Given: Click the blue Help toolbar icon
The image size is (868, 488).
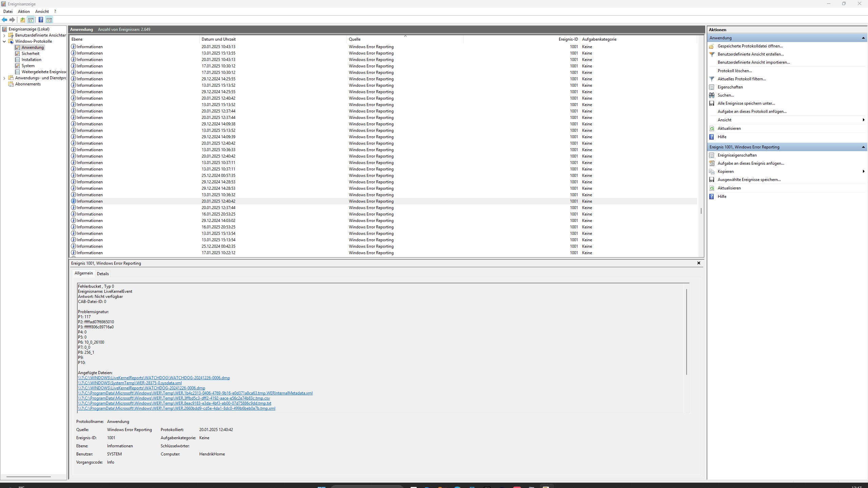Looking at the screenshot, I should pos(41,20).
